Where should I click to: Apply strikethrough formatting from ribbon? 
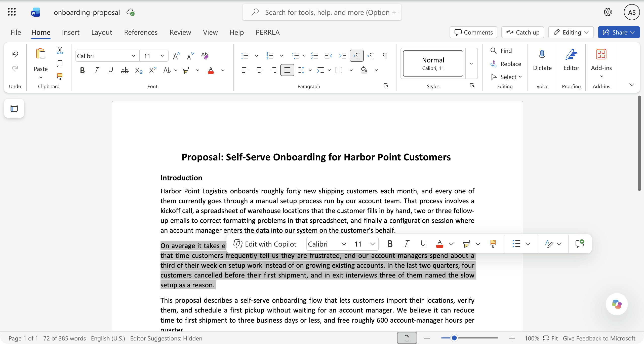coord(125,70)
